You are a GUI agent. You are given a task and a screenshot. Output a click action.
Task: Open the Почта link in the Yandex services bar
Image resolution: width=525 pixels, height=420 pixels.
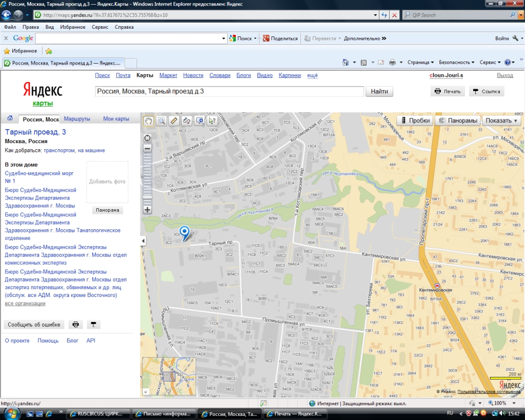(x=123, y=75)
